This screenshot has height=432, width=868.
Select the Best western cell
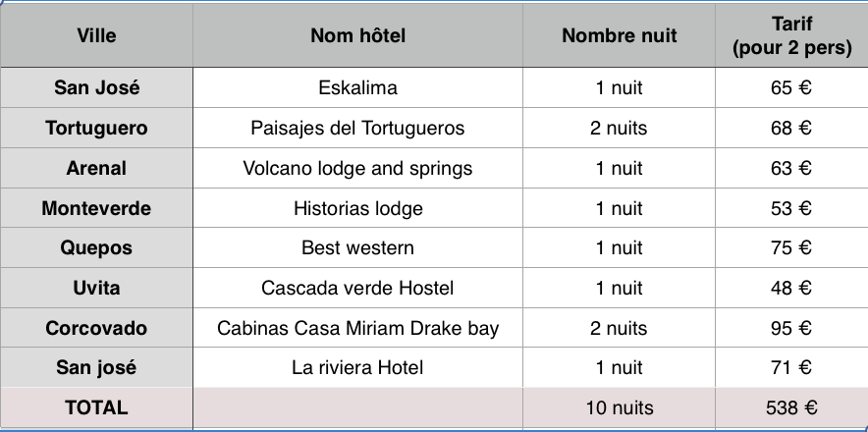pyautogui.click(x=357, y=247)
